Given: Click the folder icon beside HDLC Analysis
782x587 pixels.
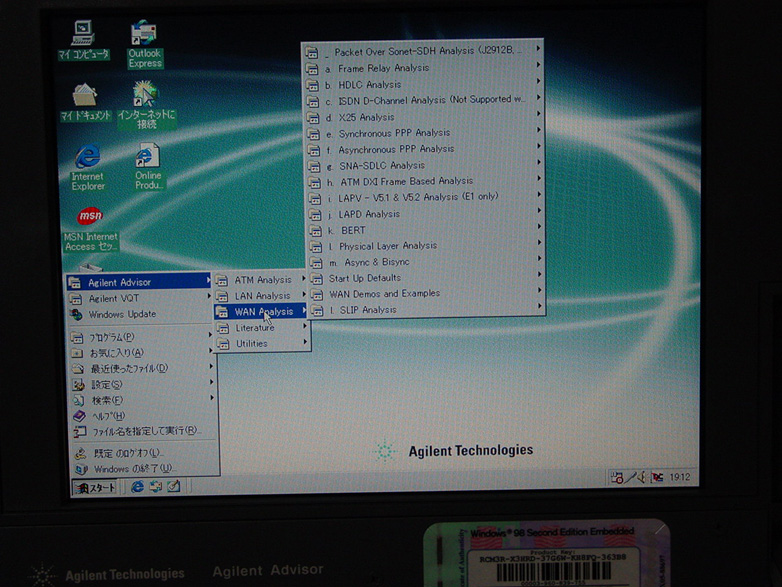Looking at the screenshot, I should (313, 85).
